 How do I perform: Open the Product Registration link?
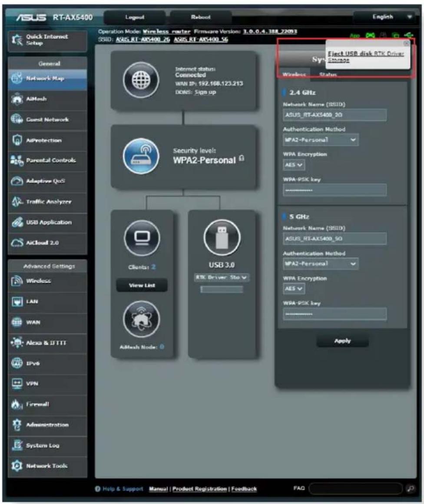click(x=199, y=489)
